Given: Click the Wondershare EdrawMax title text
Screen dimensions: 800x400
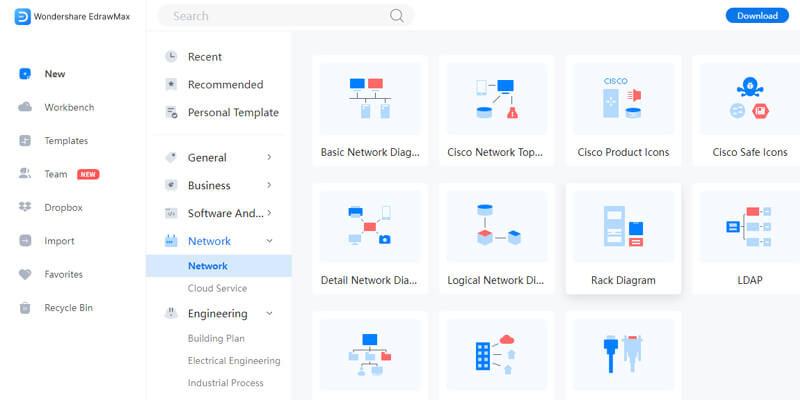Looking at the screenshot, I should click(x=82, y=16).
